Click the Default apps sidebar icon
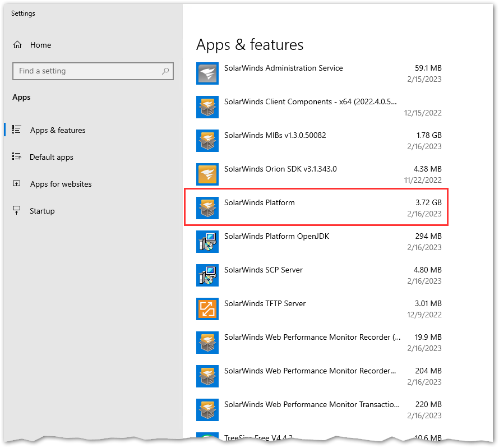This screenshot has height=448, width=499. click(x=17, y=156)
